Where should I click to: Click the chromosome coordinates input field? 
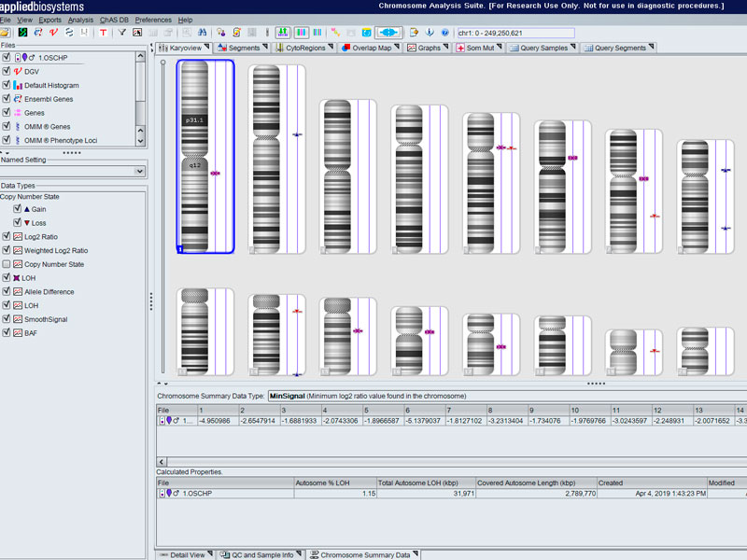click(x=514, y=33)
